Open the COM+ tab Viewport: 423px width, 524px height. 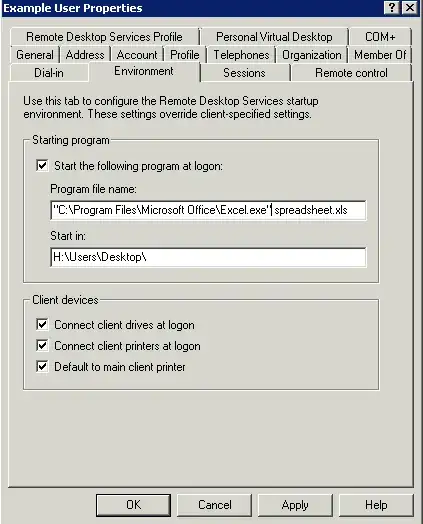coord(380,37)
